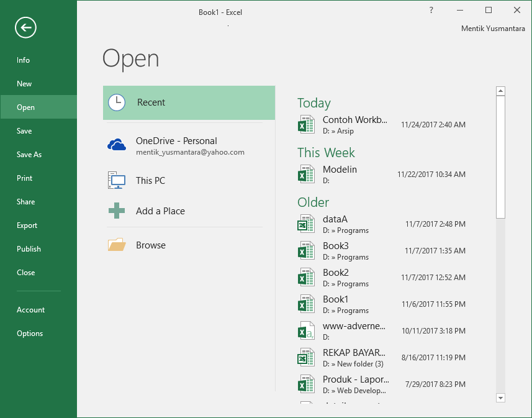Open the Produk - Lapor... file name
This screenshot has height=418, width=532.
tap(356, 379)
